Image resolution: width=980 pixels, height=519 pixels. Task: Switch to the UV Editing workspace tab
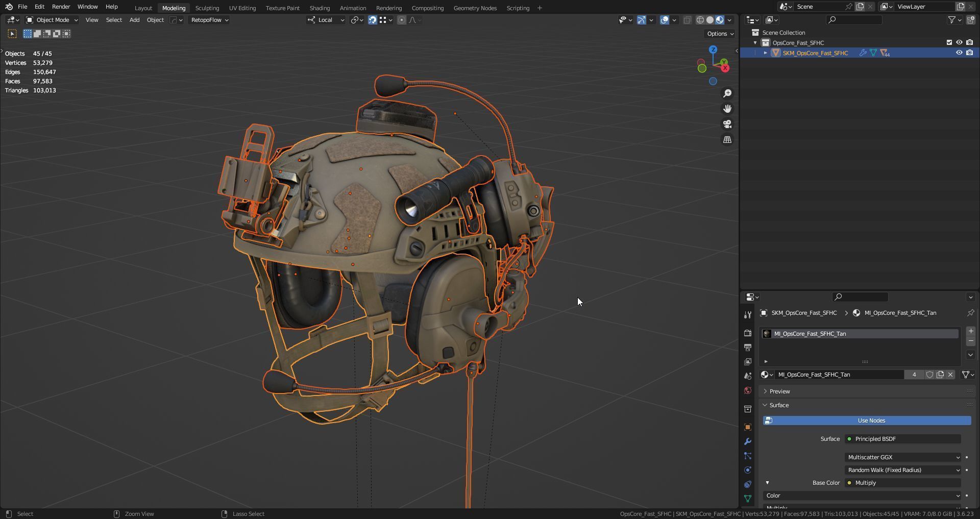(242, 8)
